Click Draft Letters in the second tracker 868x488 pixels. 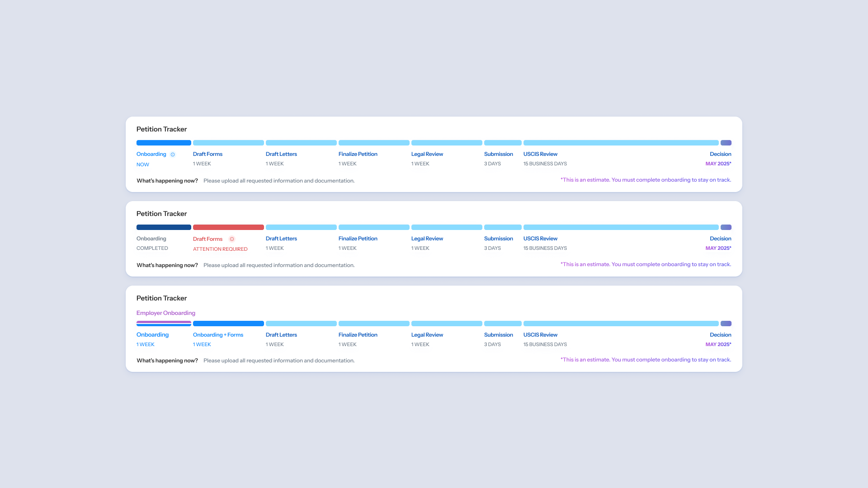click(x=281, y=239)
